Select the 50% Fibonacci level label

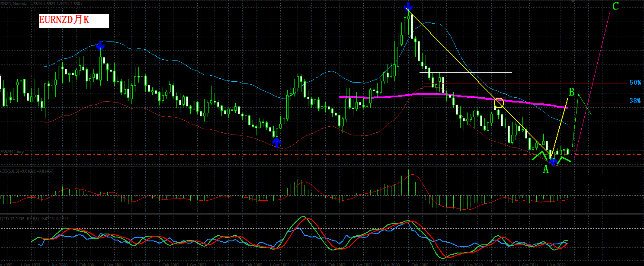635,83
